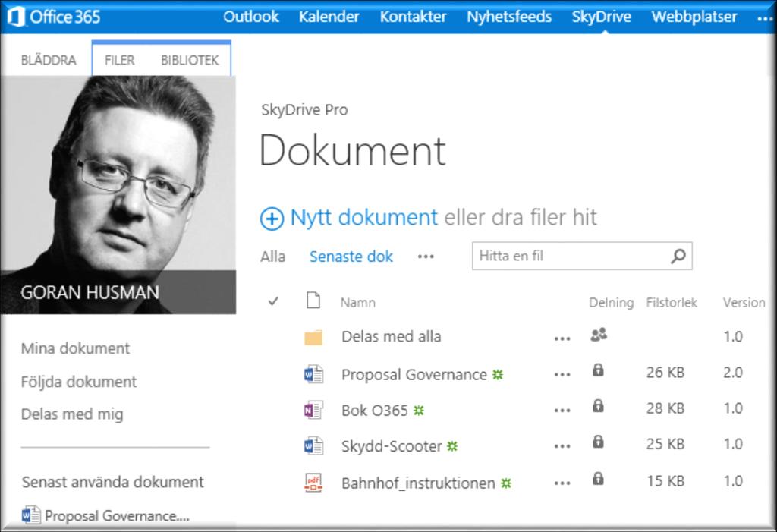
Task: Click the search magnifier icon
Action: 678,256
